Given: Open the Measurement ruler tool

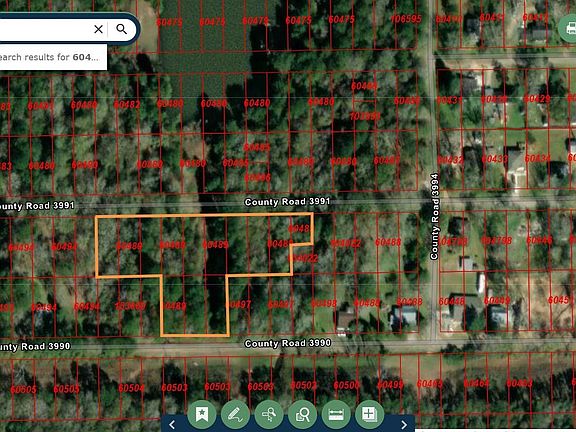Looking at the screenshot, I should pyautogui.click(x=336, y=414).
